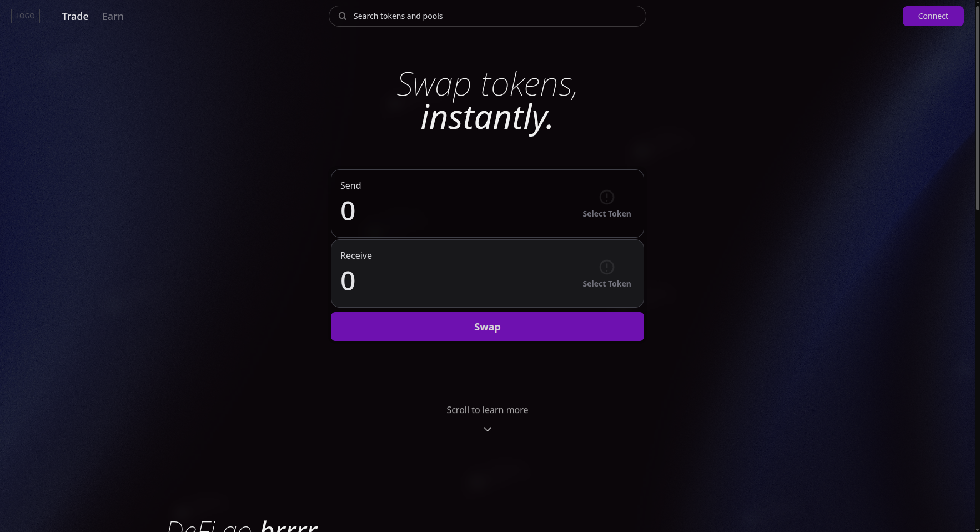Click the LOGO in the top left
Image resolution: width=980 pixels, height=532 pixels.
point(25,16)
